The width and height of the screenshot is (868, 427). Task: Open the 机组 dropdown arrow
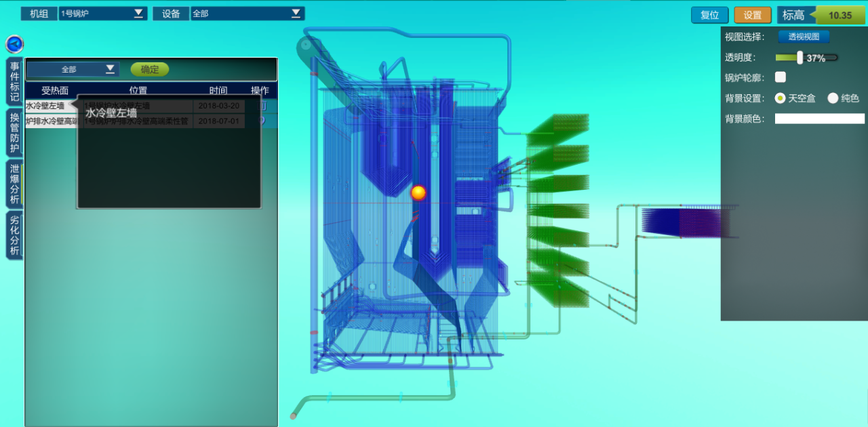138,13
